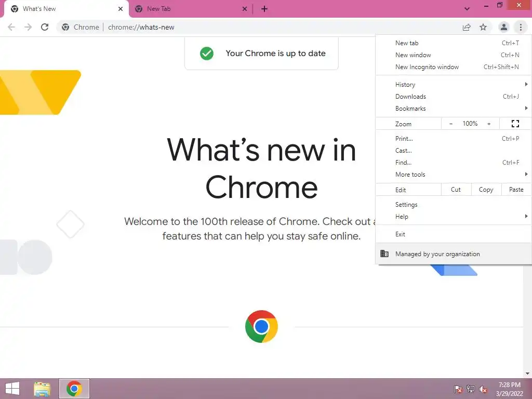Click the 100% zoom value

[x=470, y=124]
